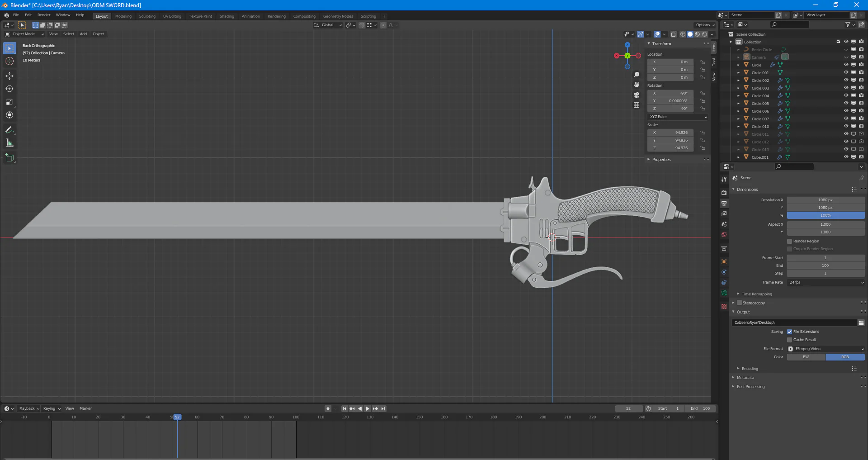Screen dimensions: 868x460
Task: Click the Options button in viewport header
Action: (x=705, y=25)
